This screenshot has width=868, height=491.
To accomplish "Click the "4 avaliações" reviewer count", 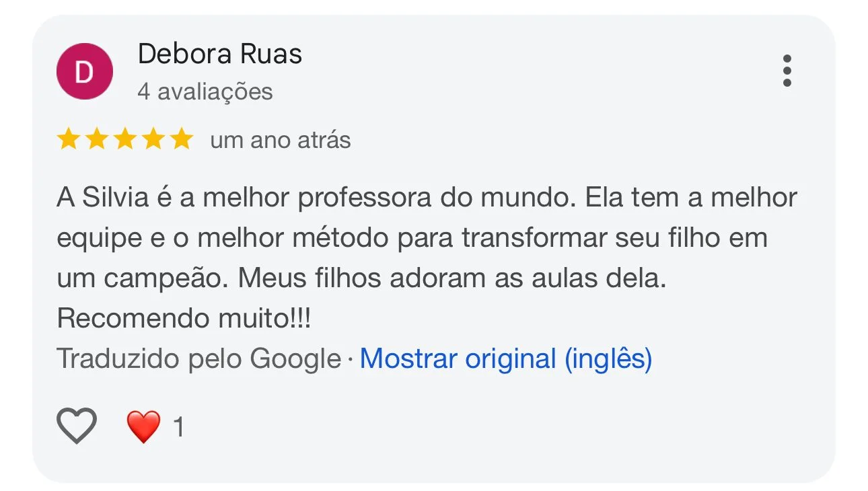I will [x=205, y=91].
